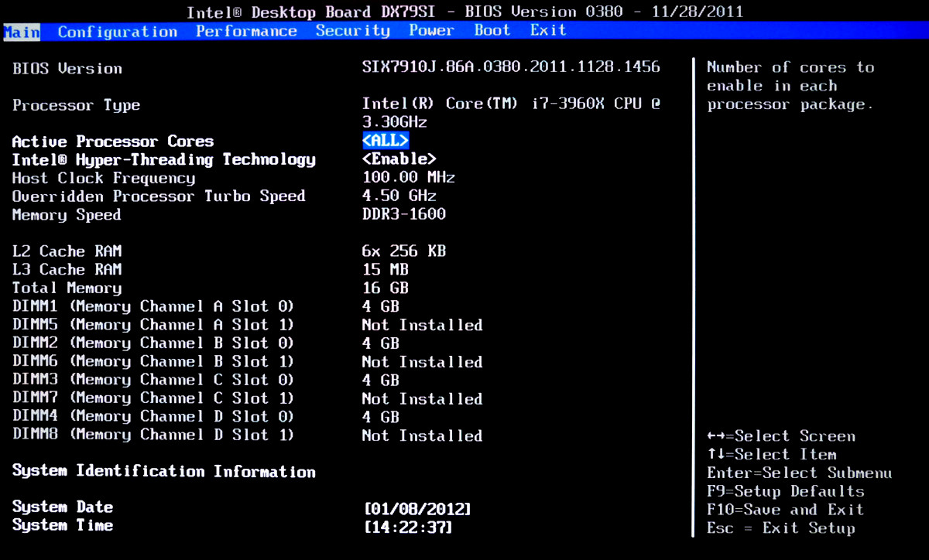Click the DIMM1 4 GB value

pos(380,306)
